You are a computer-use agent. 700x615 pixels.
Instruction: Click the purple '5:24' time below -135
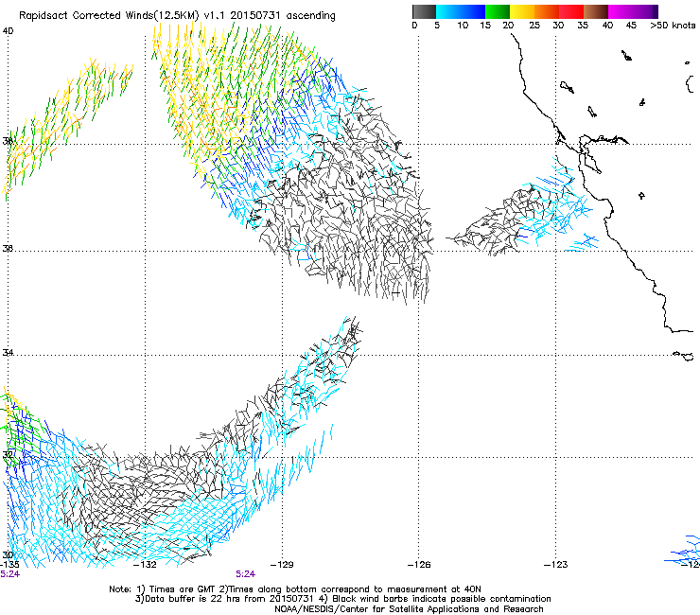pyautogui.click(x=9, y=574)
